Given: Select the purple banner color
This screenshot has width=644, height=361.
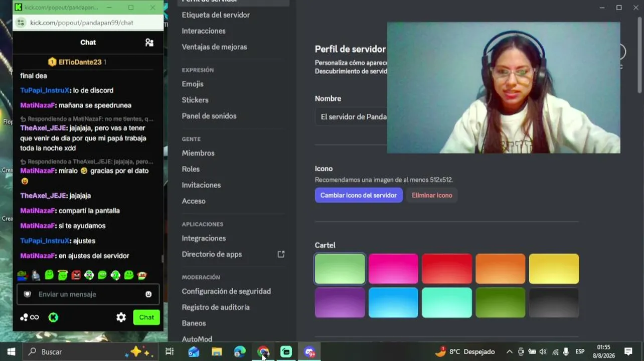Looking at the screenshot, I should [x=340, y=302].
